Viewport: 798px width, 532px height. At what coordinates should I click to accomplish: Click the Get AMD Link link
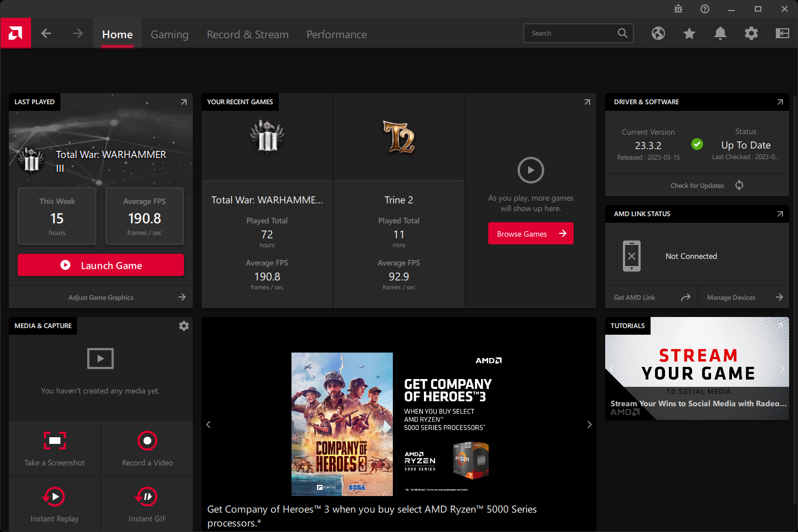click(x=635, y=298)
